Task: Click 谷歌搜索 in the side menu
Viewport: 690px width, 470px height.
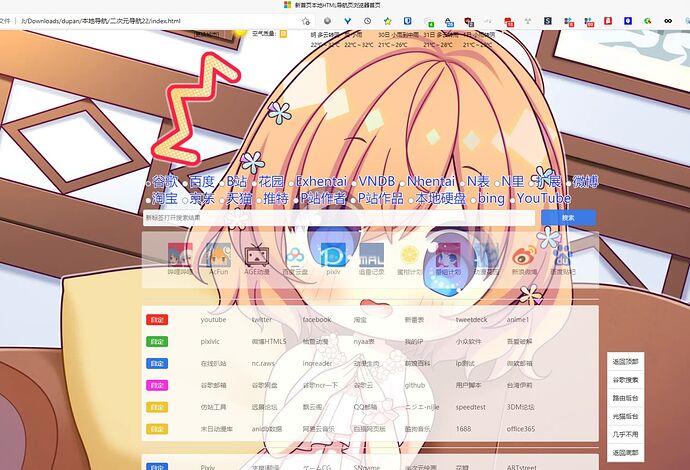Action: click(x=625, y=380)
